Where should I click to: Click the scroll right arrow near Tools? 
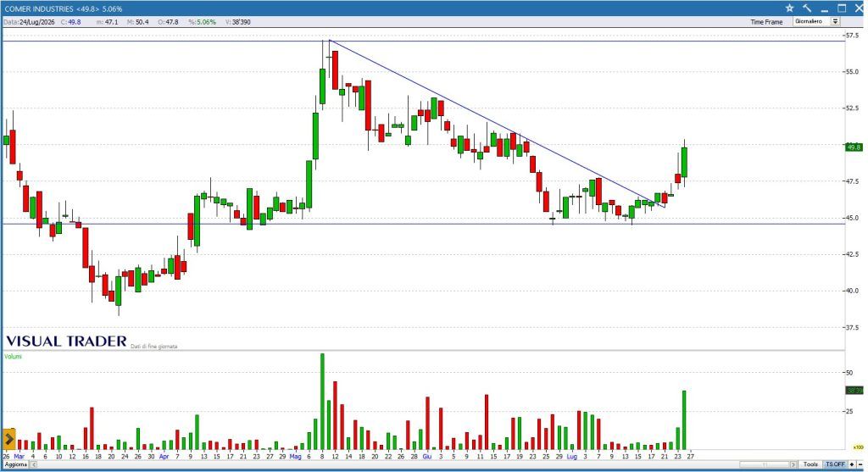tap(793, 464)
